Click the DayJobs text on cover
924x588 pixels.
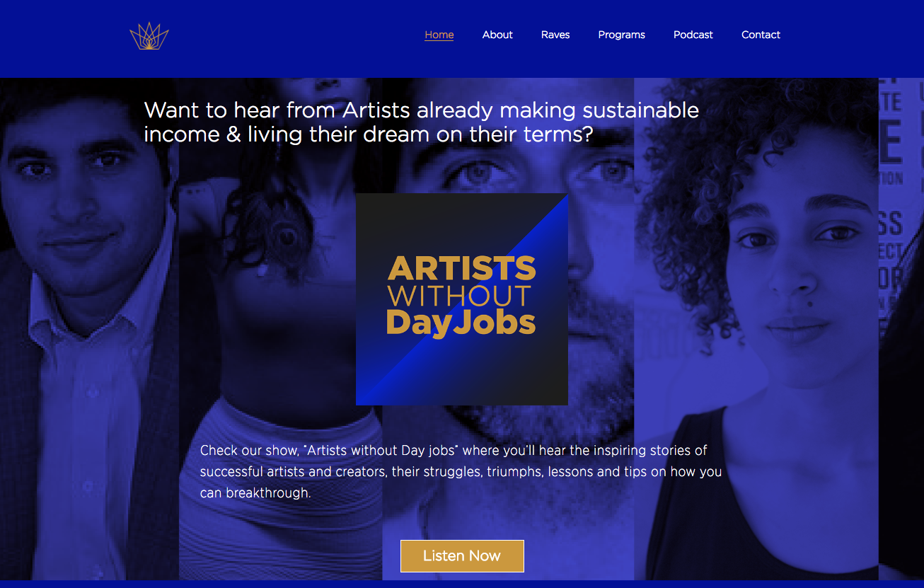click(461, 322)
